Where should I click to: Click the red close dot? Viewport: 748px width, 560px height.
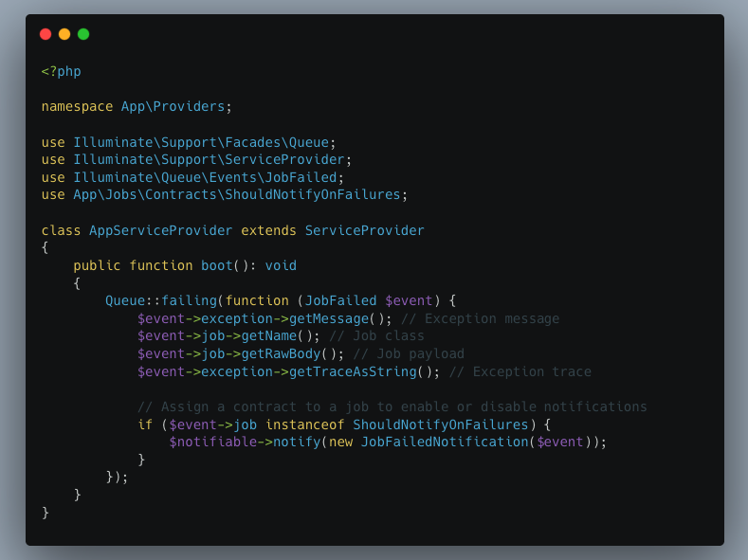[46, 34]
